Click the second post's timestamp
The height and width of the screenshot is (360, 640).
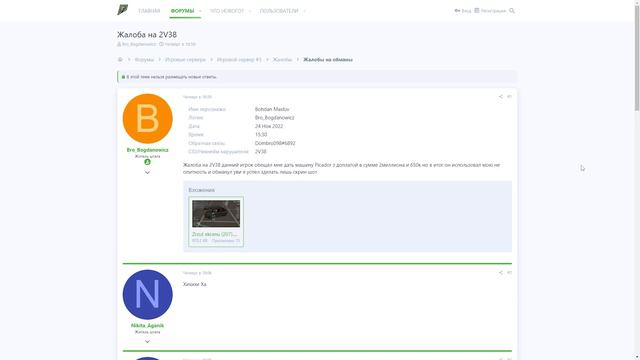[x=197, y=273]
